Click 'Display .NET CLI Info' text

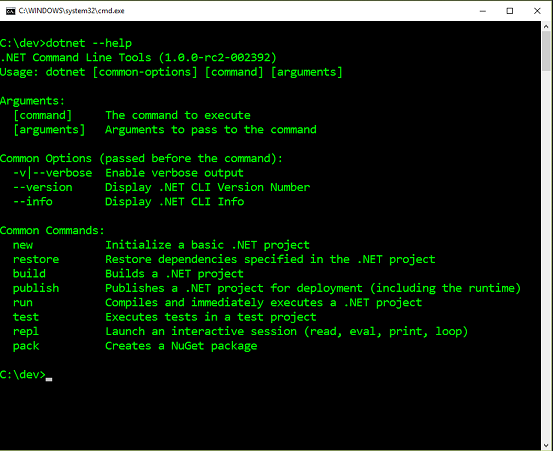175,202
